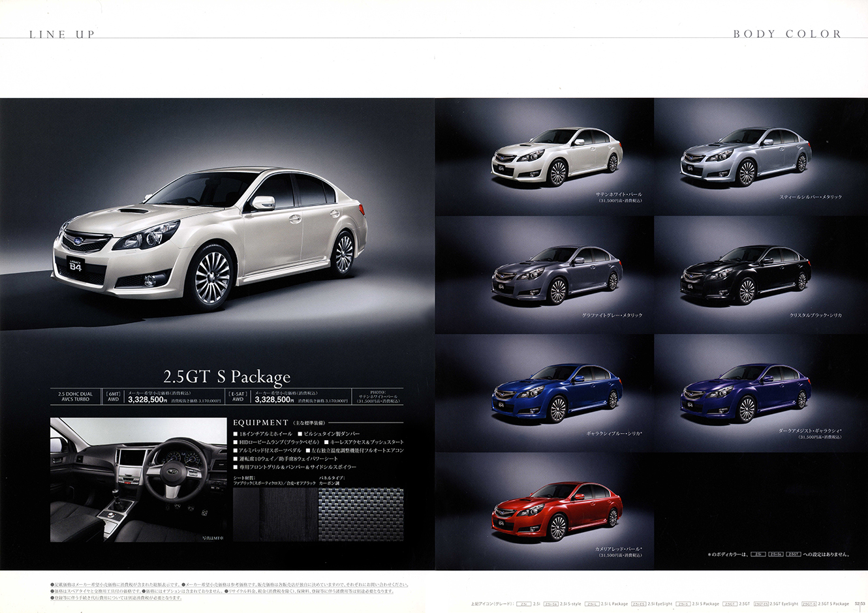Click the interior dashboard photo

[x=139, y=480]
